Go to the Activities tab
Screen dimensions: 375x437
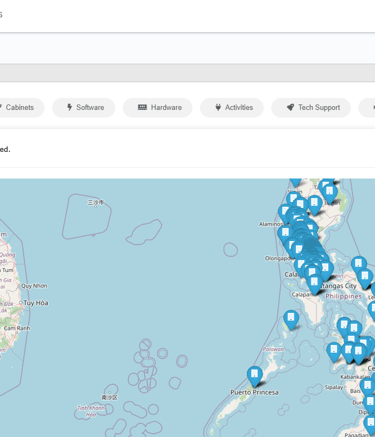[x=232, y=107]
